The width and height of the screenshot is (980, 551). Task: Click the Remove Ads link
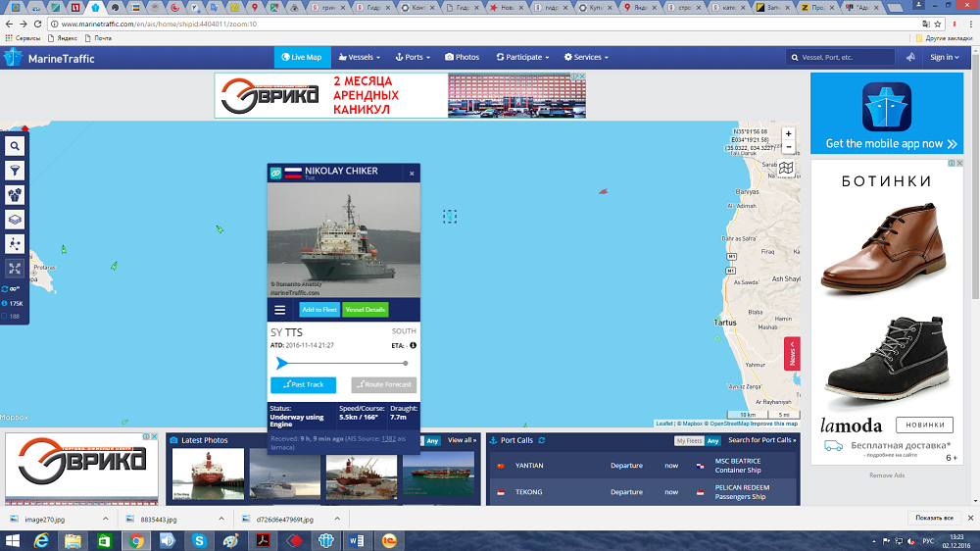887,476
